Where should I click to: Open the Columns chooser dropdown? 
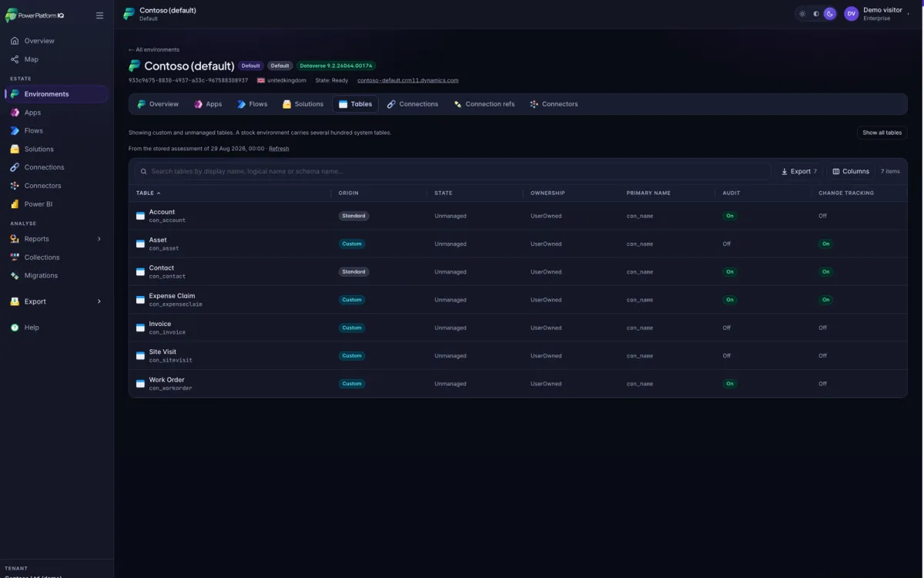click(x=851, y=171)
